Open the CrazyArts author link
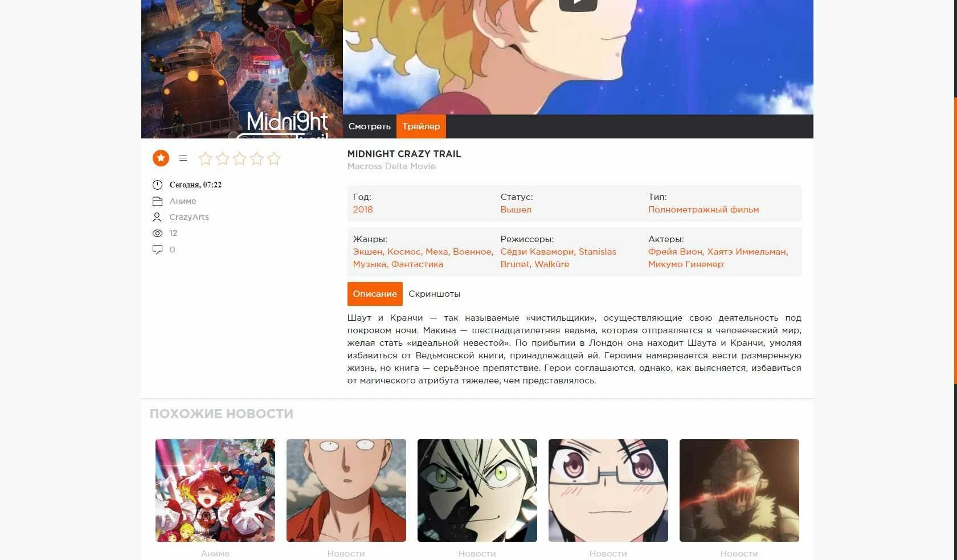 pos(189,217)
